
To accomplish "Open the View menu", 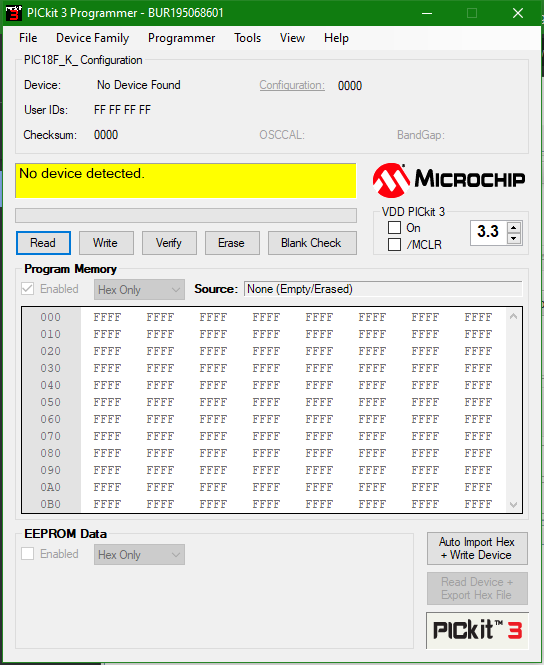I will coord(292,38).
